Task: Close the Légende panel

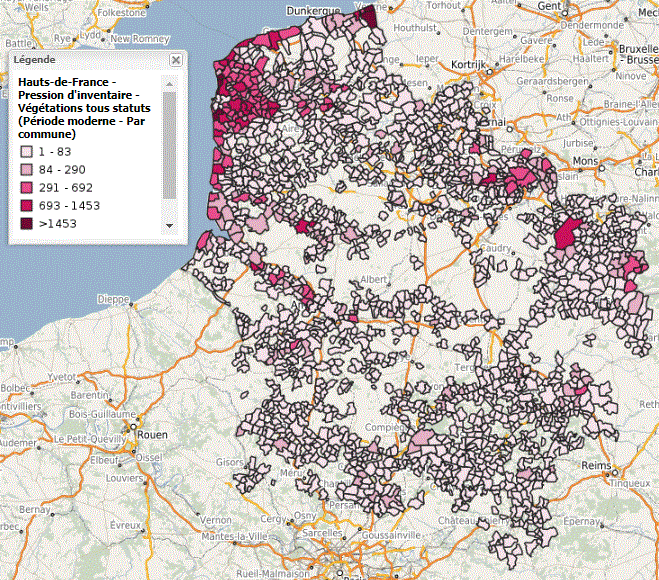Action: tap(176, 60)
